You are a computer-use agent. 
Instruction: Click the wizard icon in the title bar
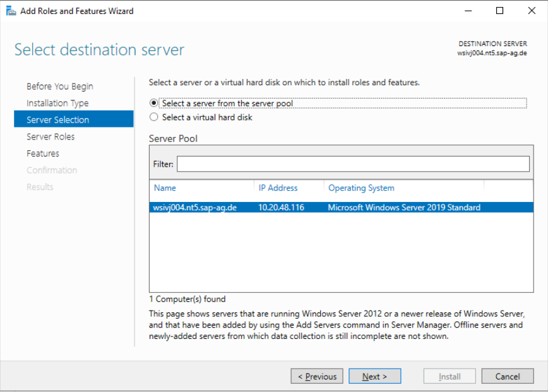10,11
